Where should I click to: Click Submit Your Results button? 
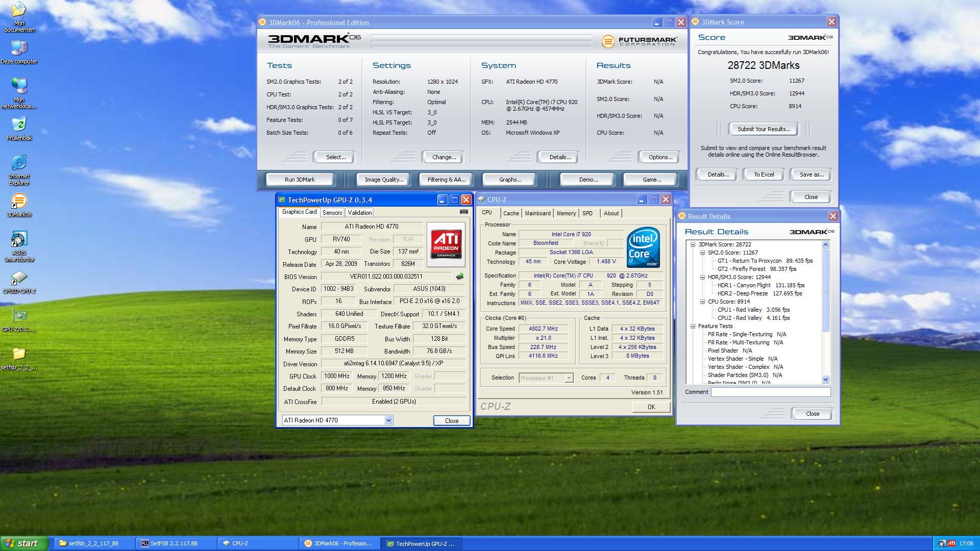764,129
